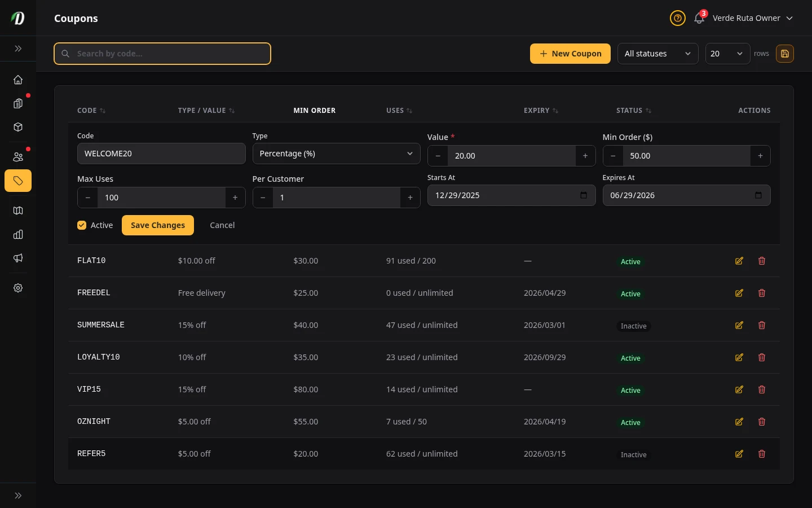Edit the SUMMERSALE coupon with the pencil icon
This screenshot has height=508, width=812.
coord(739,325)
